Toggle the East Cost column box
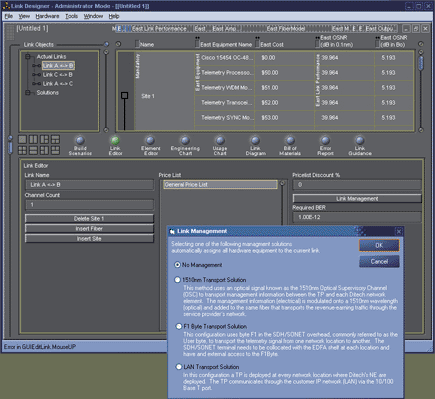The width and height of the screenshot is (435, 399). (x=257, y=44)
